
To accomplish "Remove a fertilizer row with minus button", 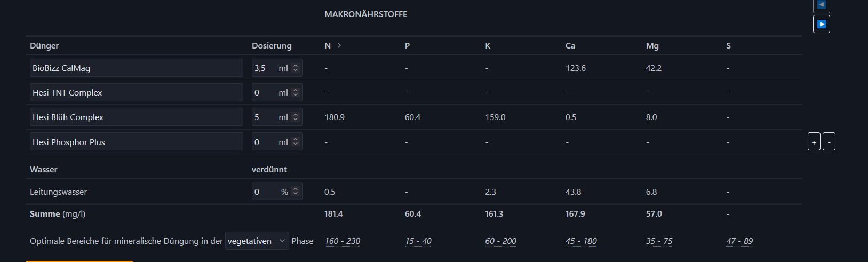I will tap(829, 142).
